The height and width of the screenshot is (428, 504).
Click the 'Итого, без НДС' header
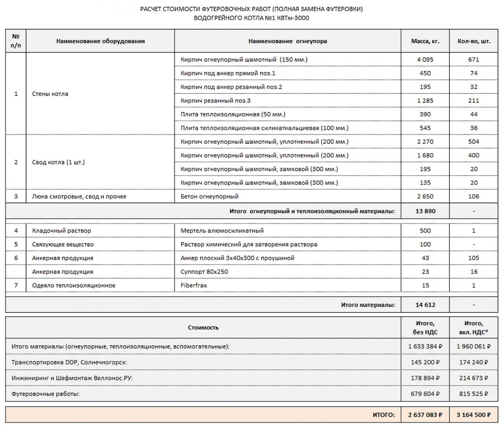425,328
